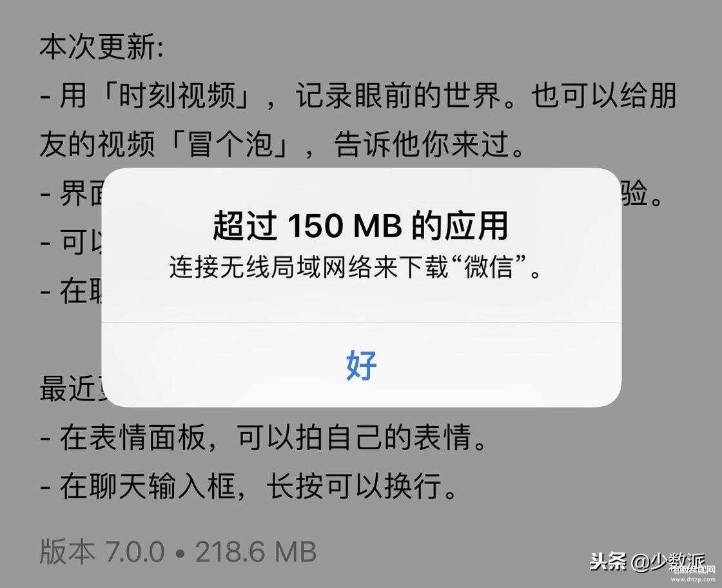
Task: Select the 在表情面板 update note line
Action: 264,436
